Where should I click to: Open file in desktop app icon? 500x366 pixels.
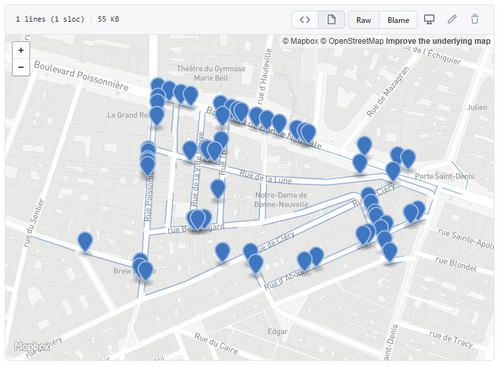point(429,19)
